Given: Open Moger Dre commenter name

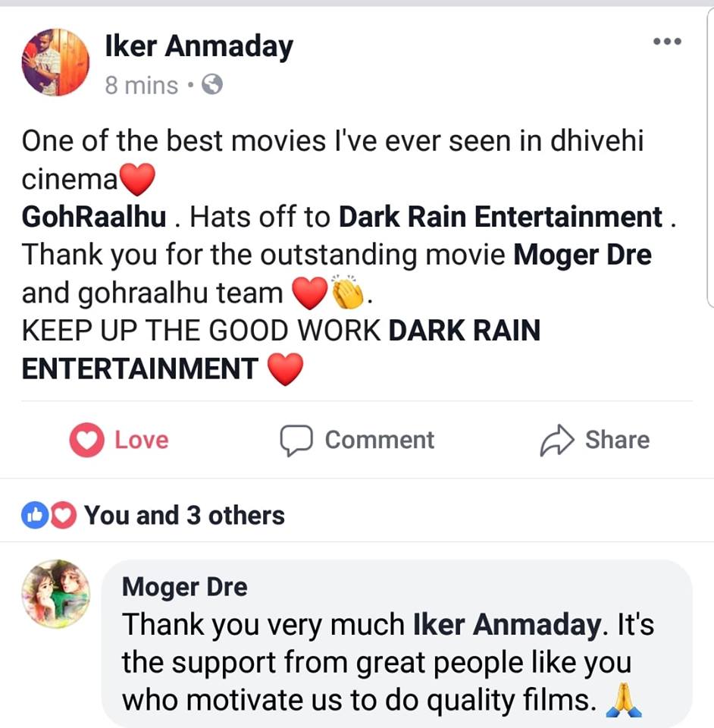Looking at the screenshot, I should click(x=185, y=587).
